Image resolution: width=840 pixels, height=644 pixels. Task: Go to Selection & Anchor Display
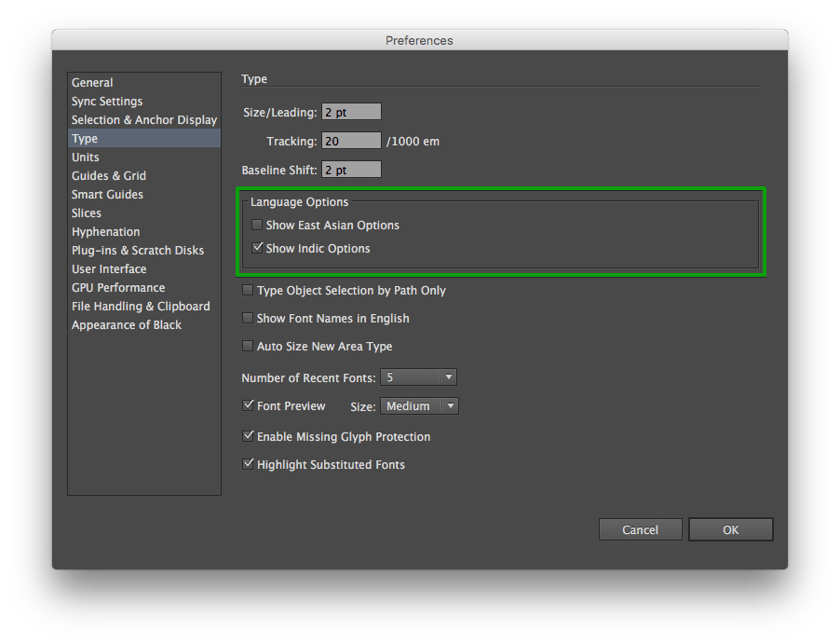(144, 119)
